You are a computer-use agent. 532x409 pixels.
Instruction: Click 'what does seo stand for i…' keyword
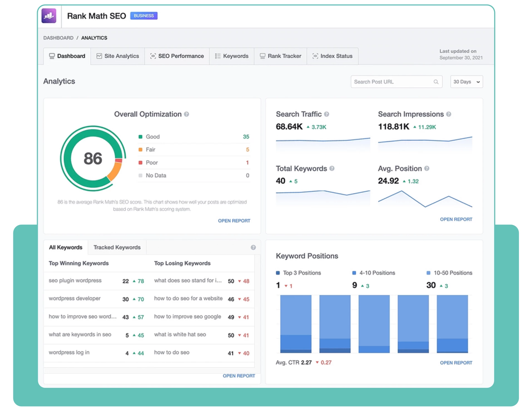tap(188, 281)
